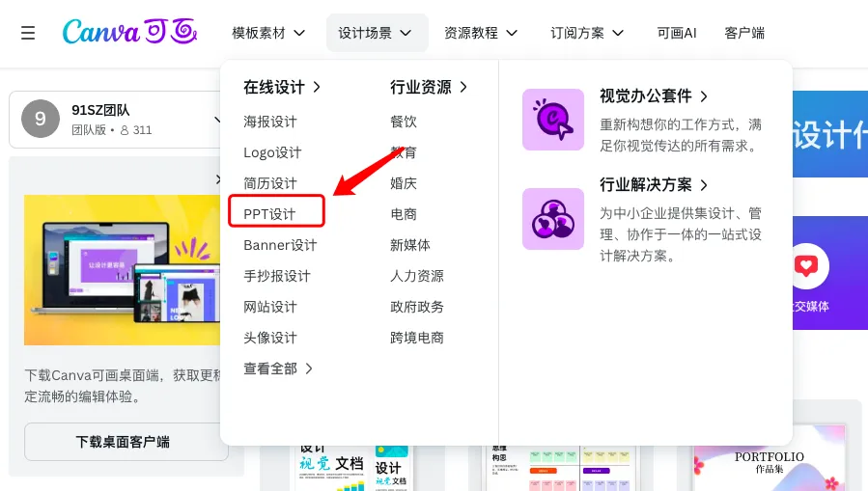Screen dimensions: 868x491
Task: Click 查看全部 to view all
Action: (278, 368)
